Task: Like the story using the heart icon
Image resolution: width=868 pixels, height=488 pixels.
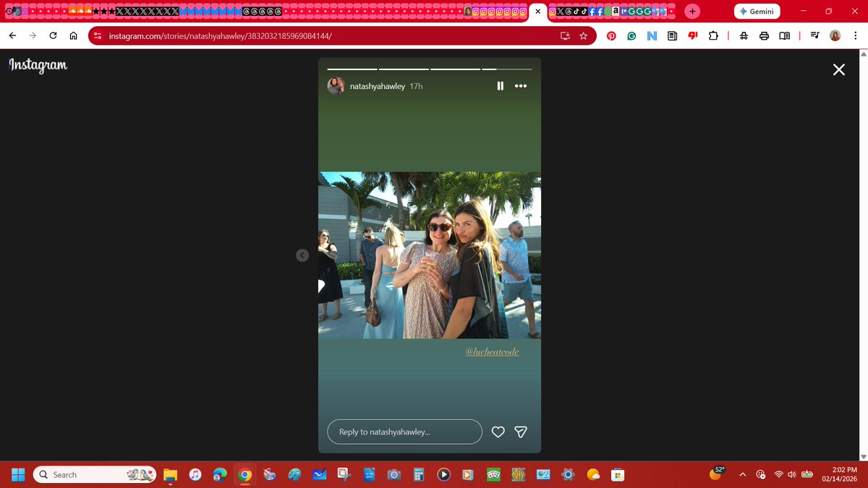Action: (x=498, y=432)
